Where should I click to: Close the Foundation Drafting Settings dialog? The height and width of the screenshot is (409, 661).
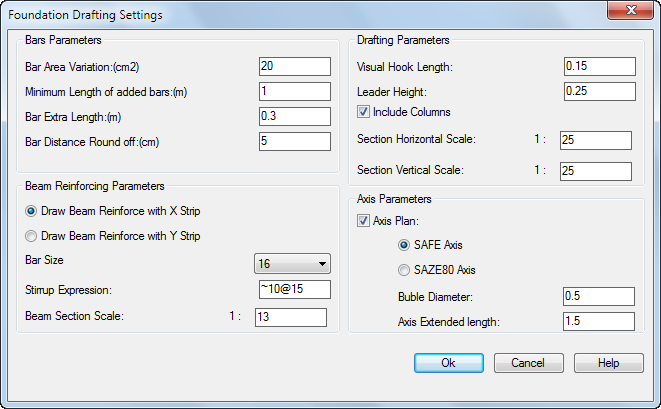[630, 10]
